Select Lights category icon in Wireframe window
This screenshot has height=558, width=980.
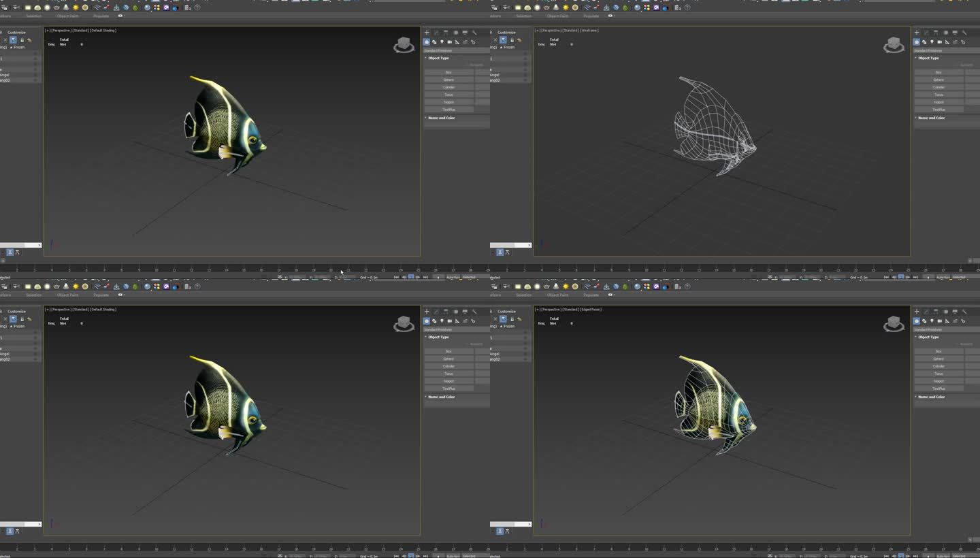pyautogui.click(x=932, y=42)
